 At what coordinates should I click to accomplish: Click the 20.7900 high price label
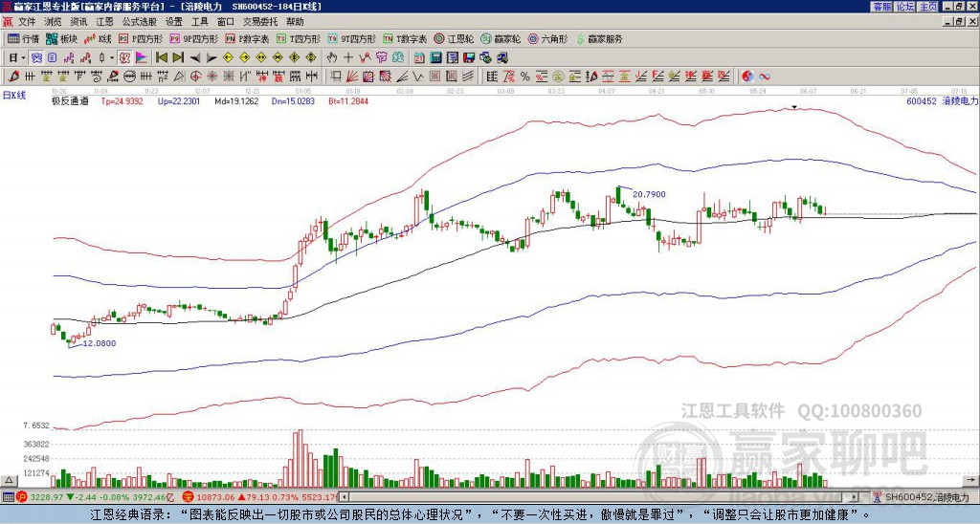tap(649, 194)
